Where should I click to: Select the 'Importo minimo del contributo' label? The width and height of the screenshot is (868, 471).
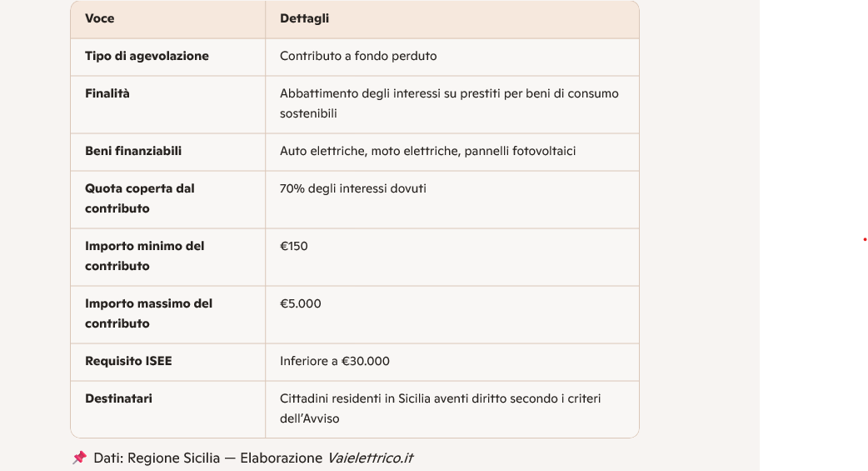click(x=144, y=256)
